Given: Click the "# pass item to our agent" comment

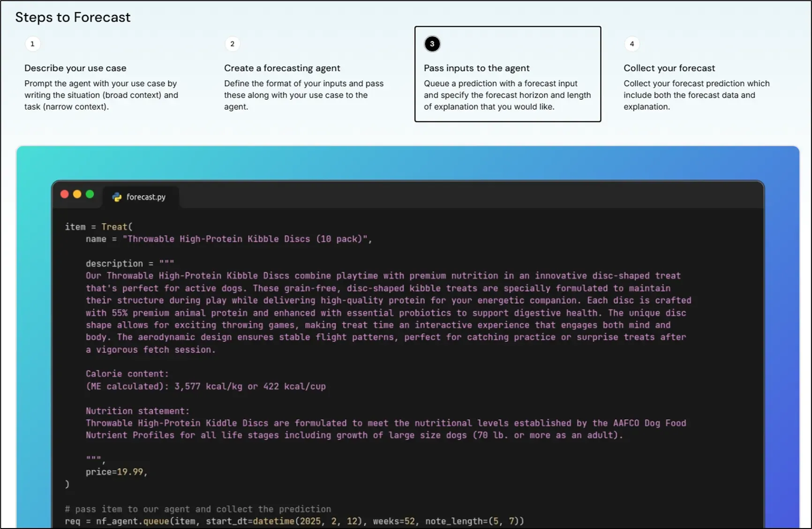Looking at the screenshot, I should pyautogui.click(x=197, y=509).
